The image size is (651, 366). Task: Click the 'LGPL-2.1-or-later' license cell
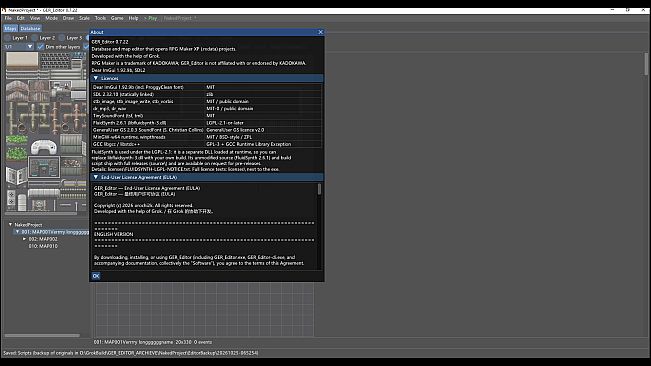tap(225, 123)
